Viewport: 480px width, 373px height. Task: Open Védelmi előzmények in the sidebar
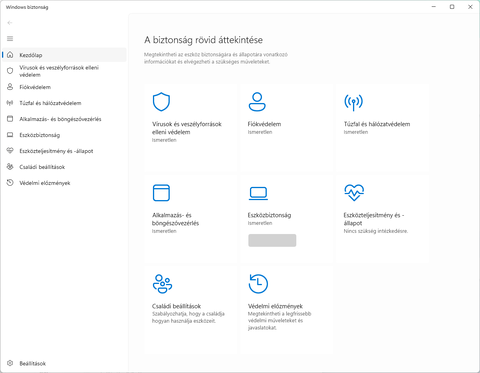coord(64,183)
